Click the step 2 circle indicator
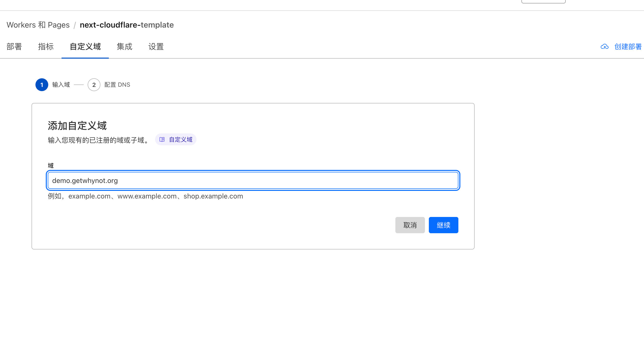This screenshot has width=644, height=362. click(94, 85)
